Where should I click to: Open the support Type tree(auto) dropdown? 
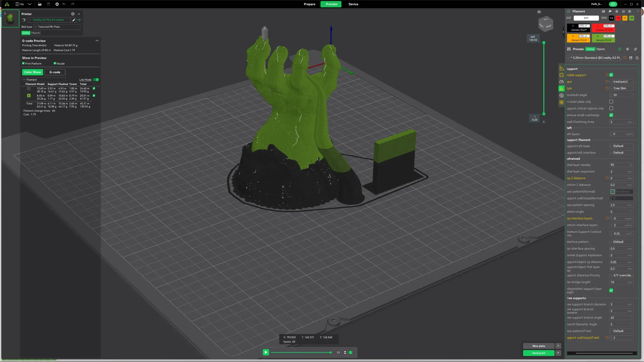pyautogui.click(x=621, y=82)
